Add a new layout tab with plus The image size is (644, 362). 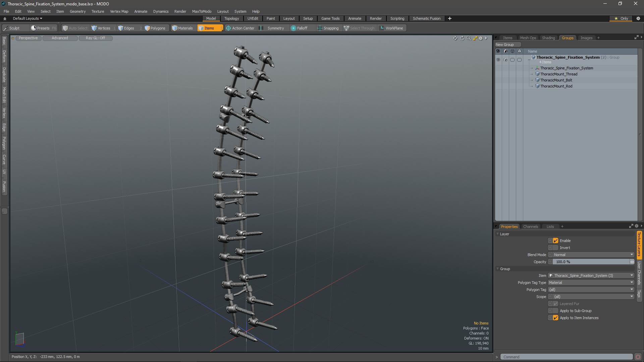449,18
